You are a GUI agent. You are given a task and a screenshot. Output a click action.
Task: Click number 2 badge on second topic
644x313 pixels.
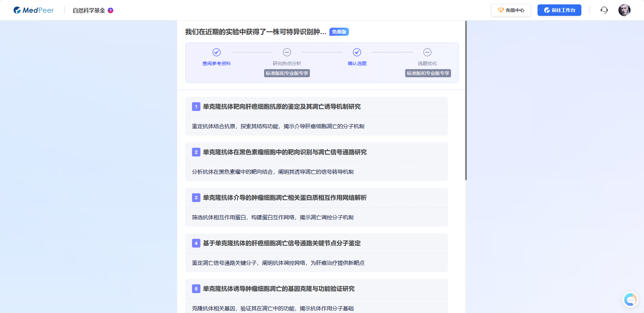[x=196, y=152]
